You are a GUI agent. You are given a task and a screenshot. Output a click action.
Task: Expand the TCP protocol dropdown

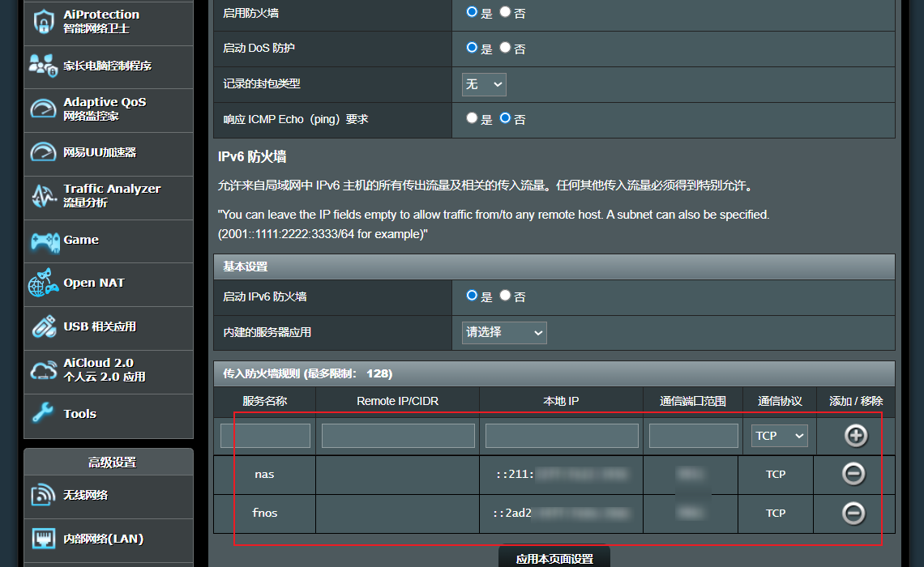pos(779,436)
